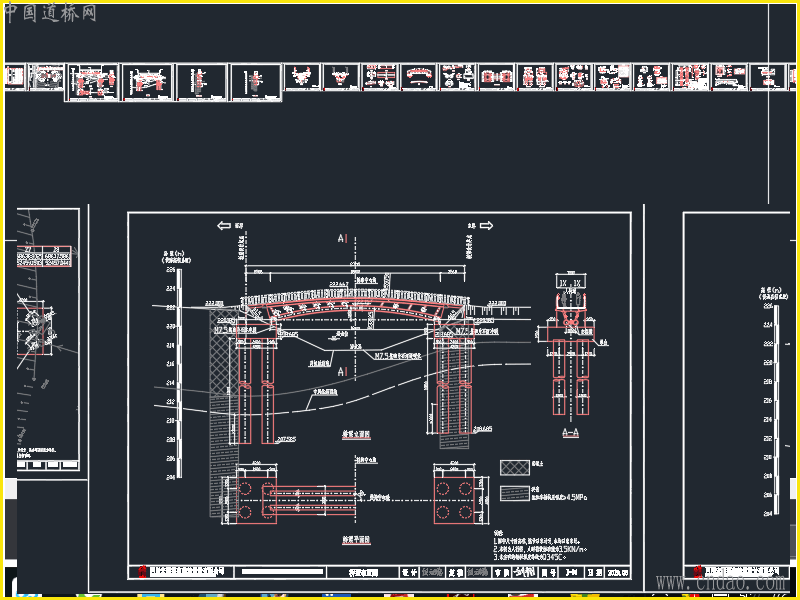This screenshot has height=600, width=800.
Task: Click the elevation scale bar left of the elevation
Action: point(179,373)
